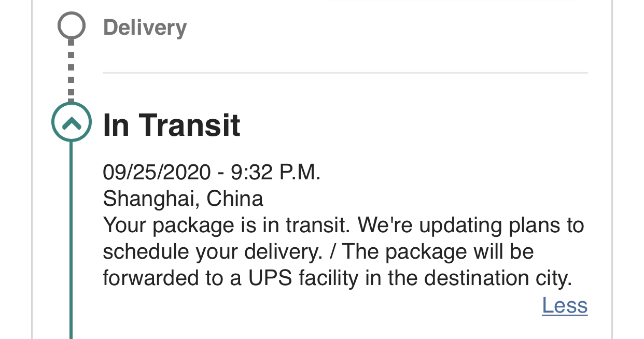Click "schedule your delivery." text

click(212, 252)
